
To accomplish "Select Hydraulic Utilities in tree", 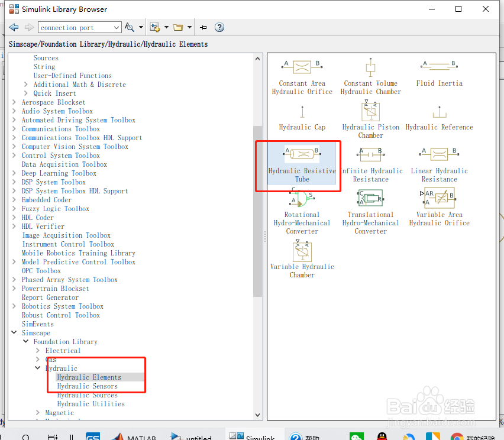I will click(91, 404).
